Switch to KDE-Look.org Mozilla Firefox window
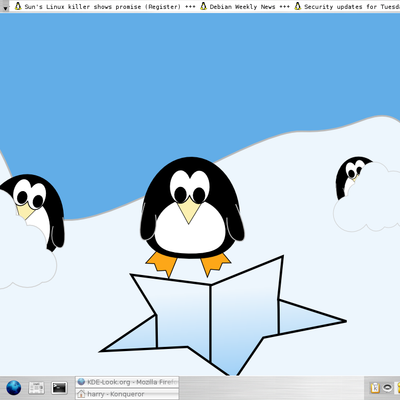 click(127, 382)
